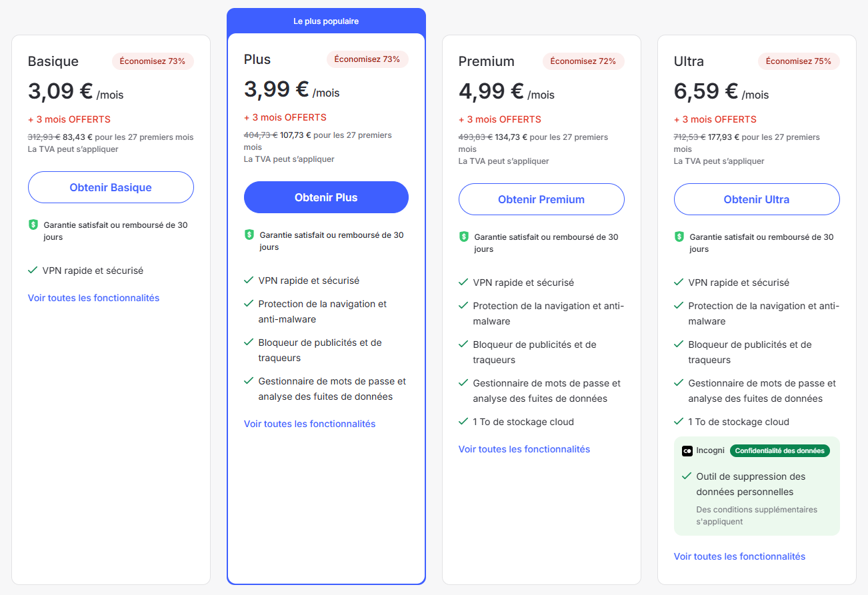Show Voir toutes les fonctionnalités in Ultra card
Viewport: 868px width, 595px height.
coord(740,556)
